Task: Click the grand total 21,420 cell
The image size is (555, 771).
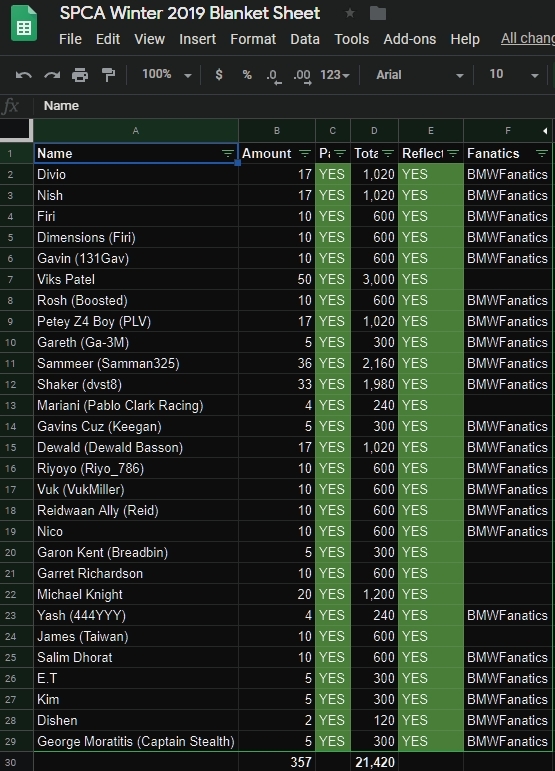Action: [374, 763]
